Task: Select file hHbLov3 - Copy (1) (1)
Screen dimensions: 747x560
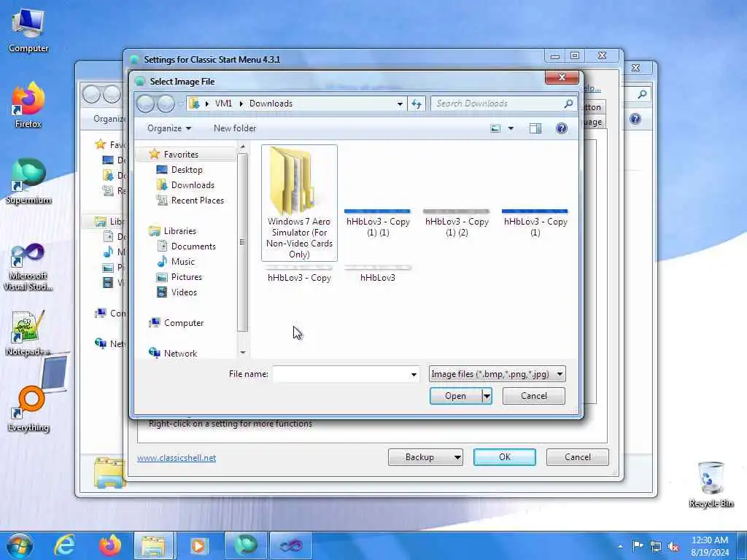Action: click(x=378, y=223)
